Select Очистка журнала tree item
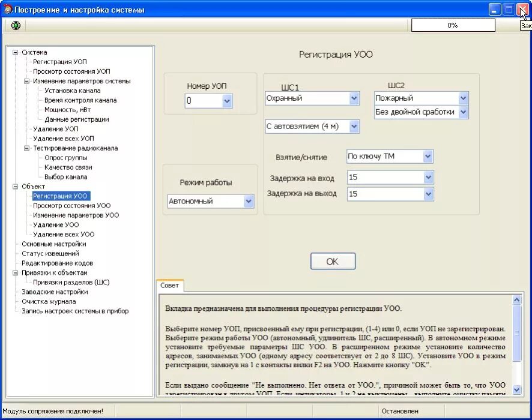The image size is (532, 420). [x=49, y=301]
